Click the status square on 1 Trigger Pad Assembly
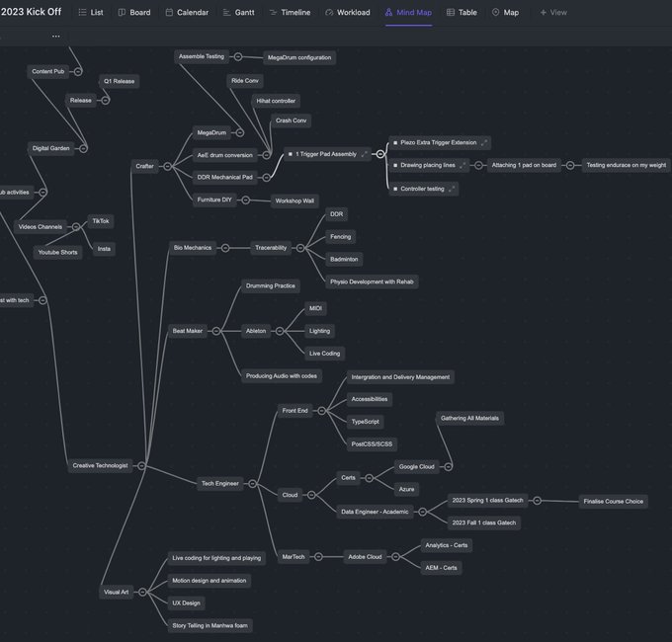 point(290,154)
